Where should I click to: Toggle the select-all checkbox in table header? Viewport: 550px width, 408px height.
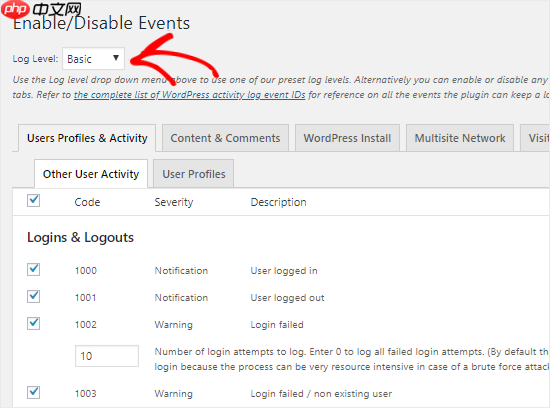(34, 201)
